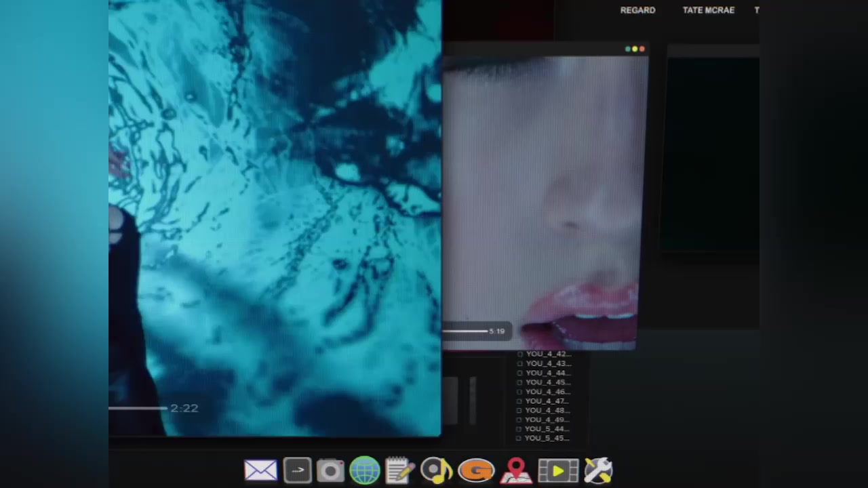Screen dimensions: 868x488
Task: Click progress bar of 2:22 video
Action: pos(138,408)
